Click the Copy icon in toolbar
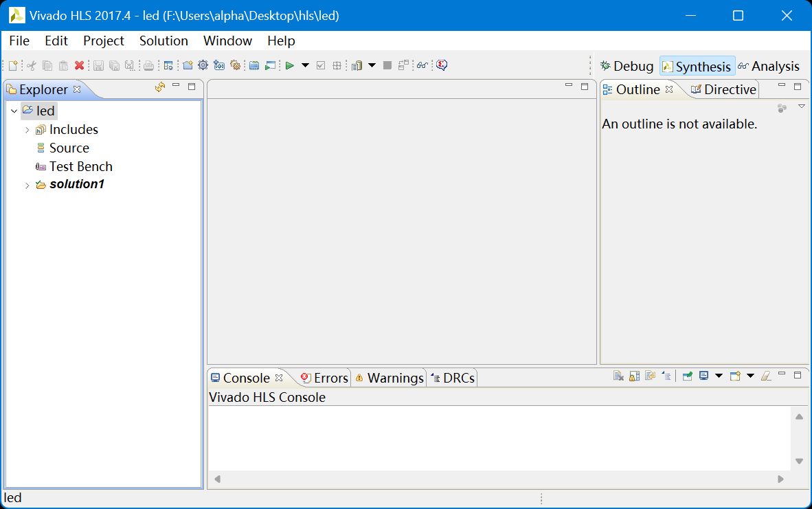This screenshot has width=812, height=509. pos(47,65)
